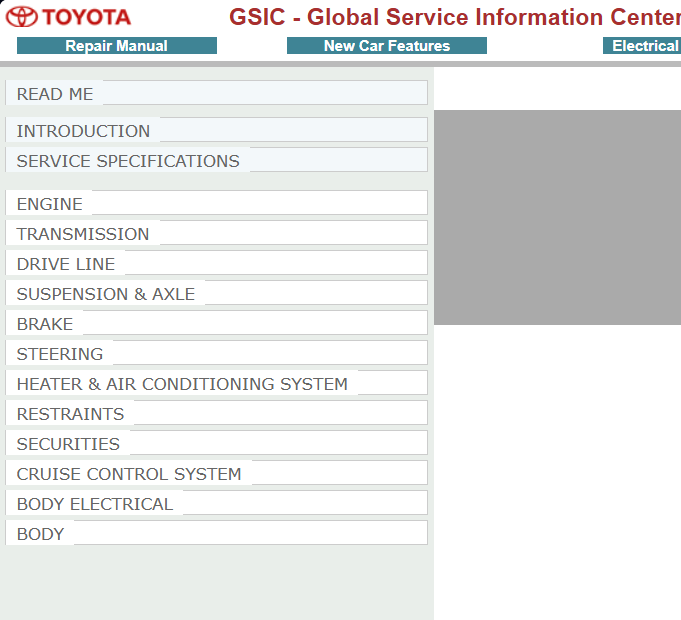Open the Repair Manual tab

[x=117, y=46]
